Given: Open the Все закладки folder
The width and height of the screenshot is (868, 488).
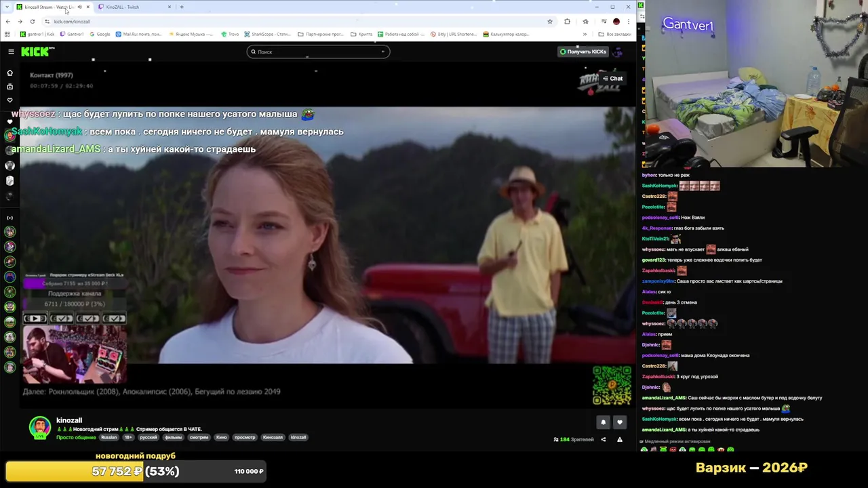Looking at the screenshot, I should (614, 34).
